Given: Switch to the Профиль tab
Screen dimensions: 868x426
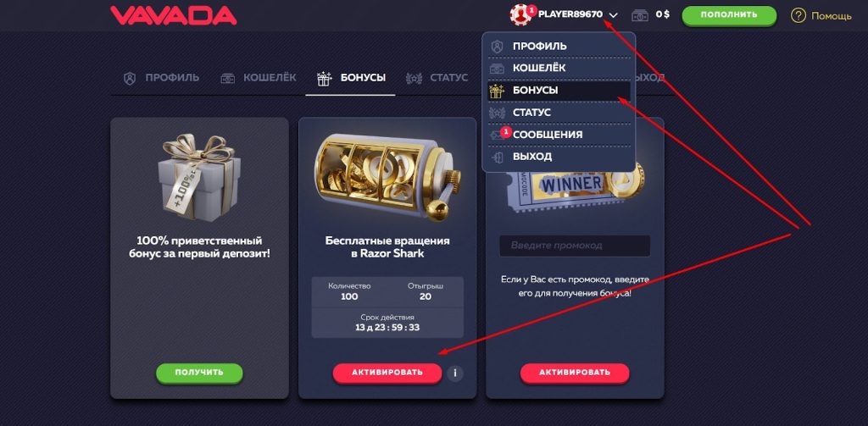Looking at the screenshot, I should click(161, 78).
